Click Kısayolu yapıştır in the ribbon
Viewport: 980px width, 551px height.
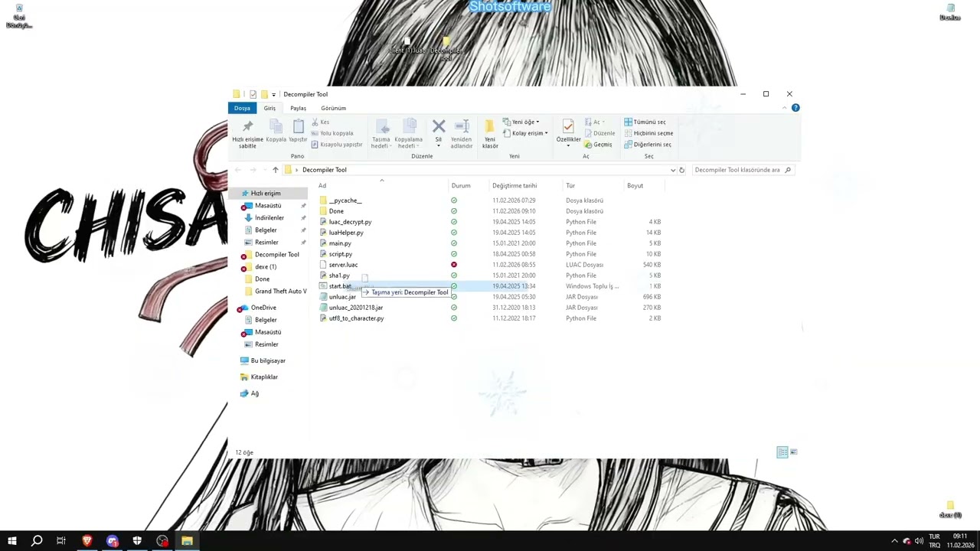[x=338, y=144]
